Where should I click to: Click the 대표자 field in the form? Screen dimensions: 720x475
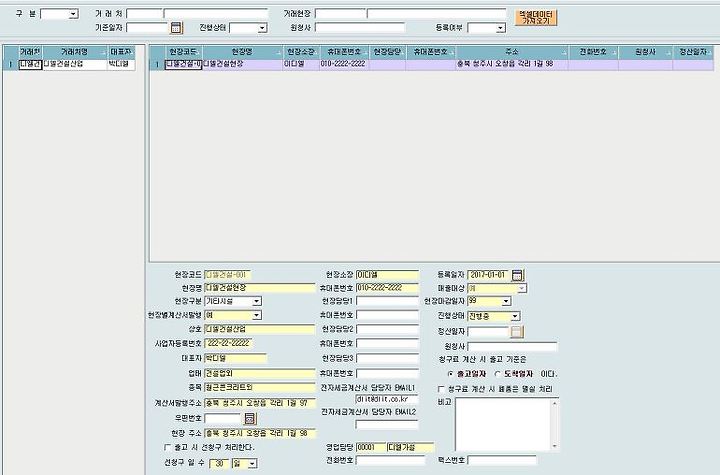pos(236,358)
